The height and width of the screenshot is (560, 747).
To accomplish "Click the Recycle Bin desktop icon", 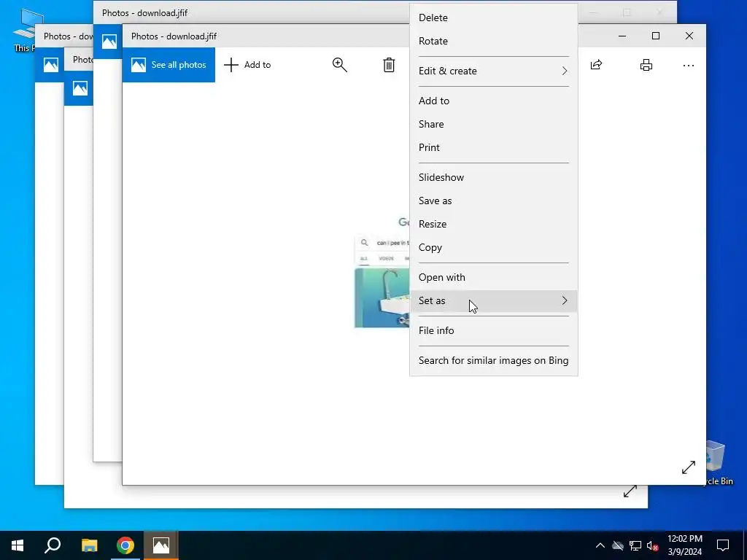I will (x=715, y=462).
